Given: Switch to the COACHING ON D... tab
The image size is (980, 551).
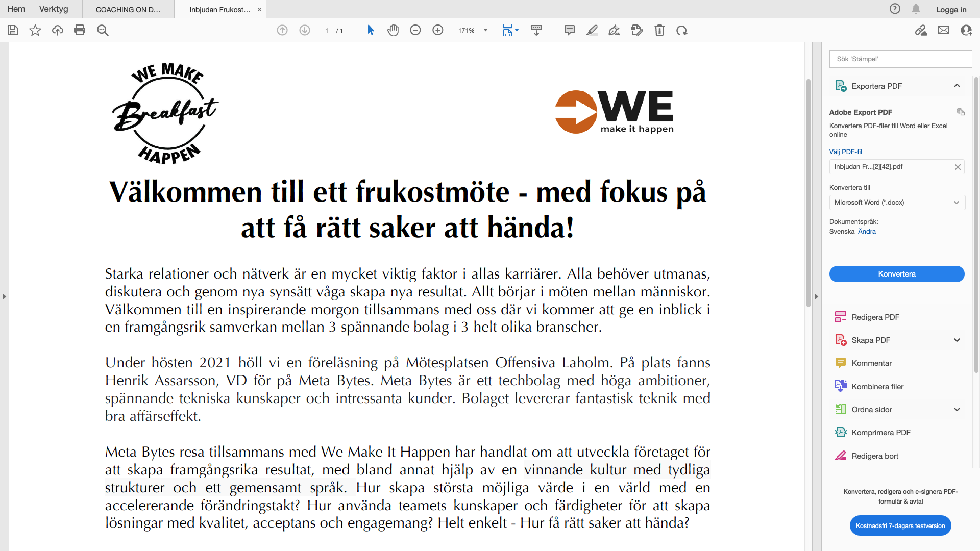Looking at the screenshot, I should click(128, 10).
